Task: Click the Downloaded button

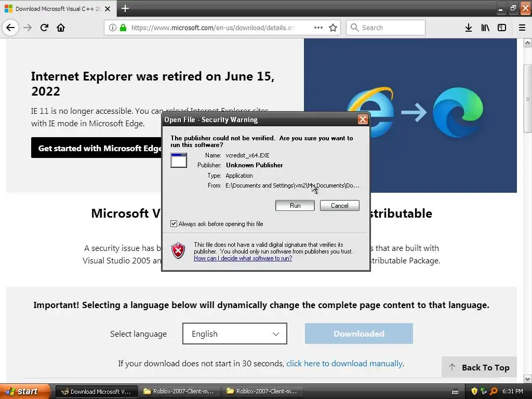Action: (359, 334)
